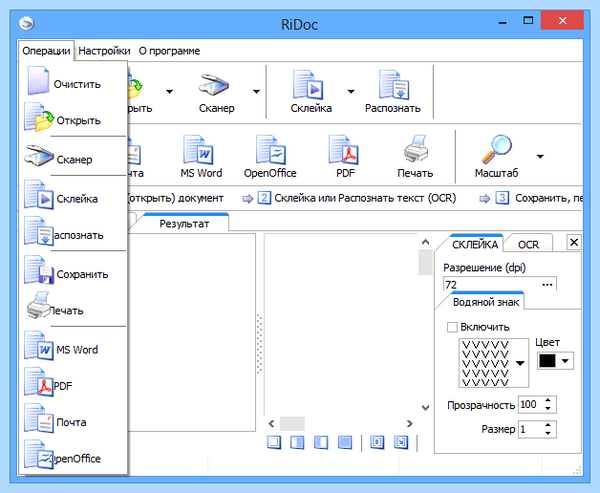The width and height of the screenshot is (600, 493).
Task: Choose PDF entry in the dropdown menu
Action: point(73,383)
